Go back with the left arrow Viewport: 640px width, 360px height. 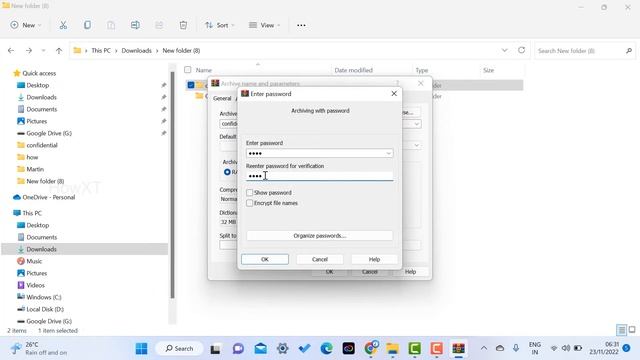[x=11, y=51]
